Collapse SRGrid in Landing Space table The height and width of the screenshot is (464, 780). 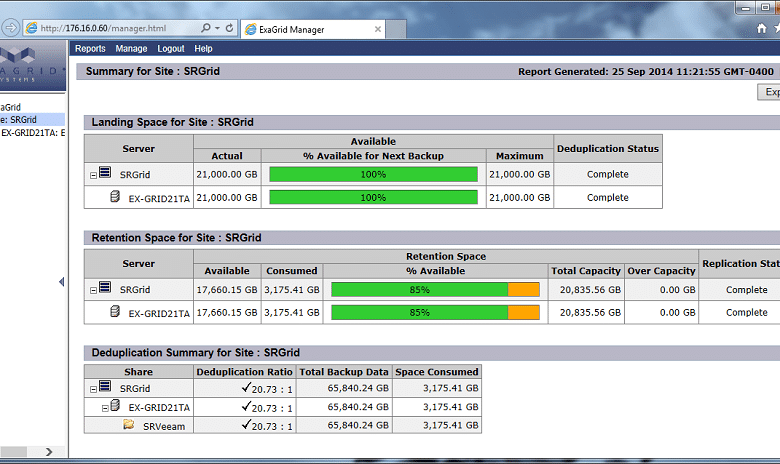pyautogui.click(x=93, y=176)
